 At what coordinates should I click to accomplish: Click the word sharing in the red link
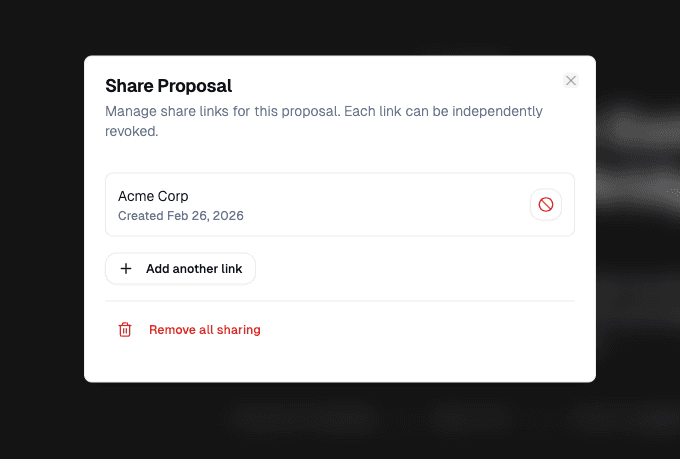pyautogui.click(x=237, y=329)
